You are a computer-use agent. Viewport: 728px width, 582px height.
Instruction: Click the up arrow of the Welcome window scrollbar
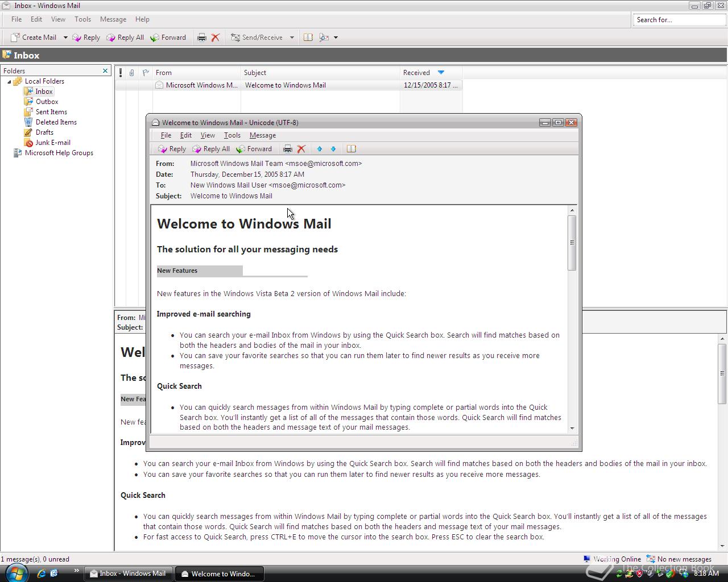(x=572, y=210)
